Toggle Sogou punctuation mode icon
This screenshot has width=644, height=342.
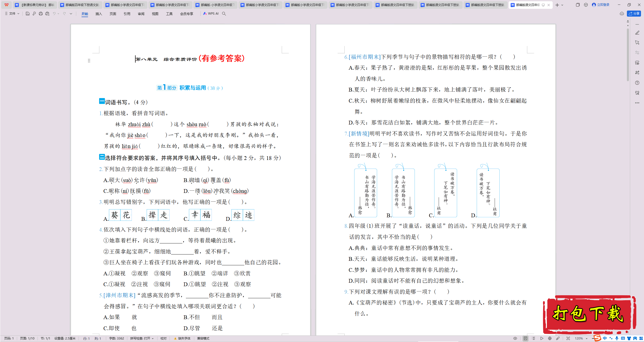click(611, 338)
